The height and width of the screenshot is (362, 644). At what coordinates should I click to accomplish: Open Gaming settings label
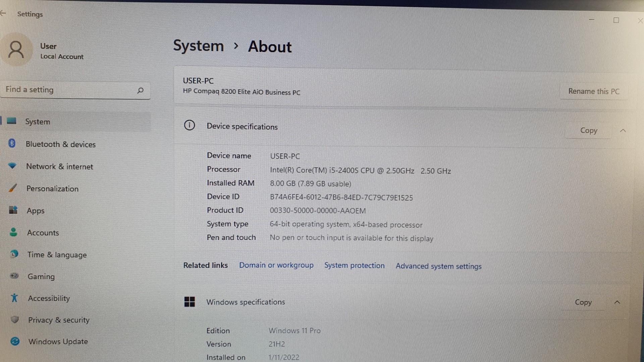41,277
